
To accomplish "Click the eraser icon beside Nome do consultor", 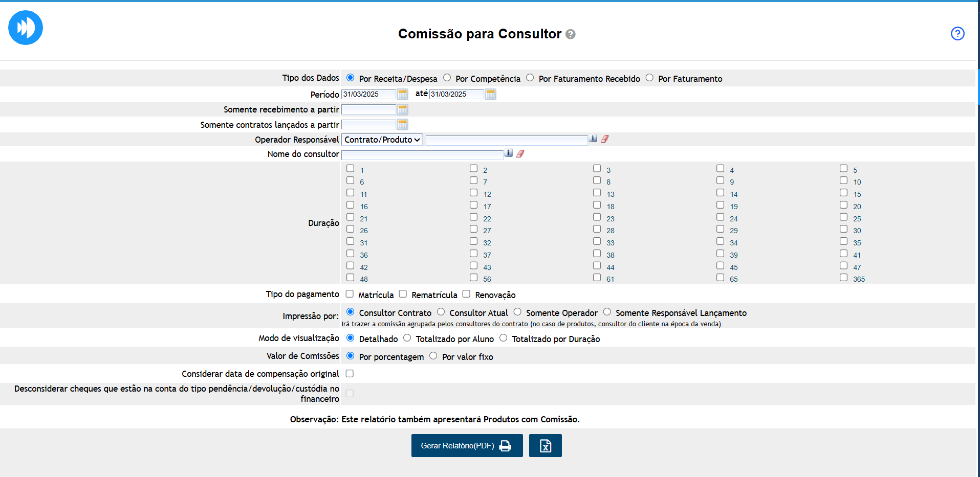I will (520, 153).
